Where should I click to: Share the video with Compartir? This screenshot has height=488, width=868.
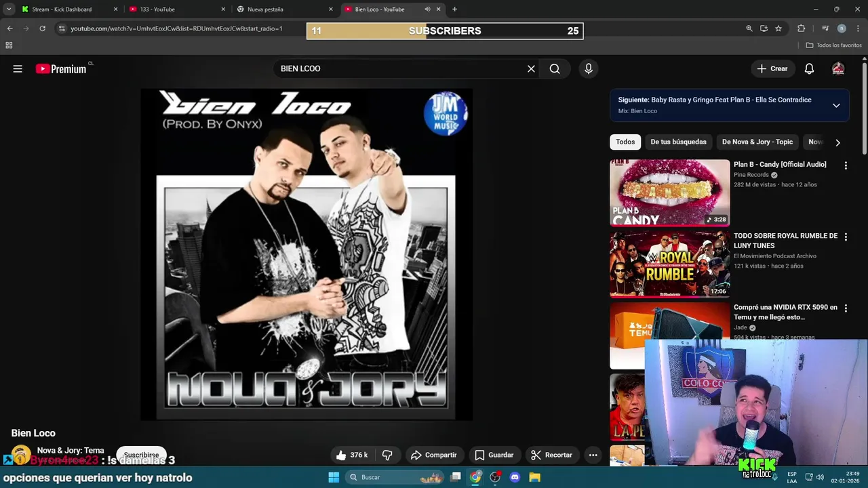click(433, 455)
